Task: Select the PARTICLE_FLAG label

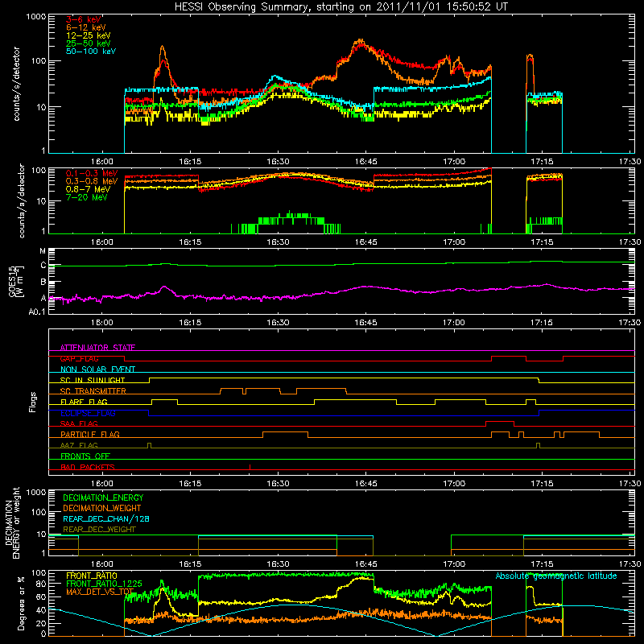Action: point(90,435)
